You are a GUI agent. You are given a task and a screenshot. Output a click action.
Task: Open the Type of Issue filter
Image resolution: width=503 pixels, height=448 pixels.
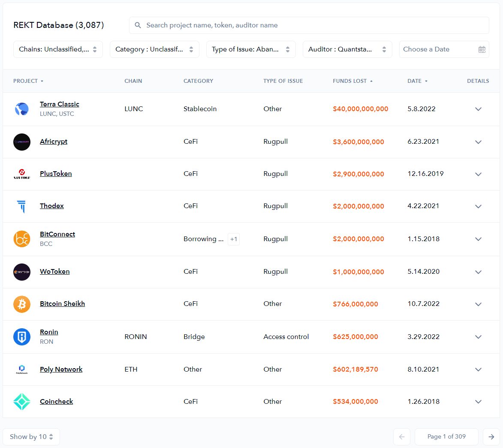[x=251, y=49]
